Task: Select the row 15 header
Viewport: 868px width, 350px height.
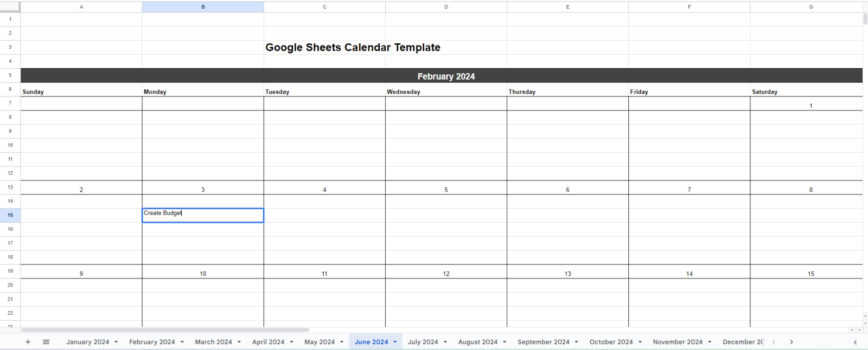Action: (10, 215)
